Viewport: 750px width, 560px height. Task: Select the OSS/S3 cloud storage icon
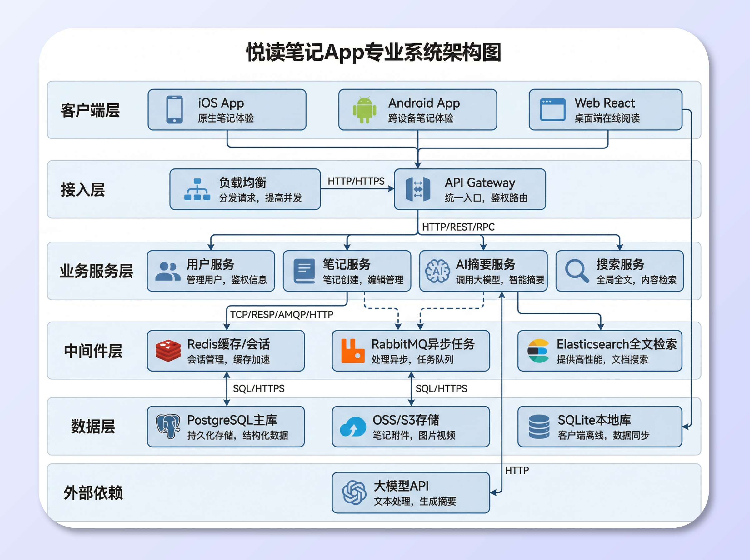tap(353, 426)
